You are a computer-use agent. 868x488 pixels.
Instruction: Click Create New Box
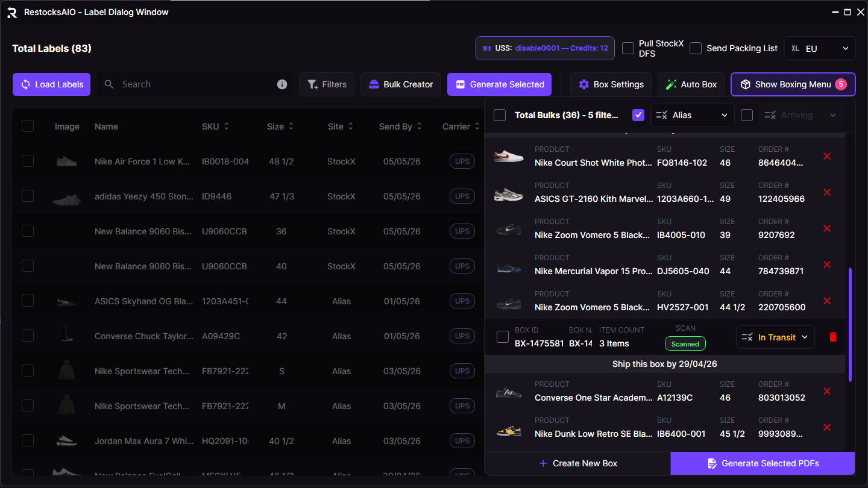[577, 463]
